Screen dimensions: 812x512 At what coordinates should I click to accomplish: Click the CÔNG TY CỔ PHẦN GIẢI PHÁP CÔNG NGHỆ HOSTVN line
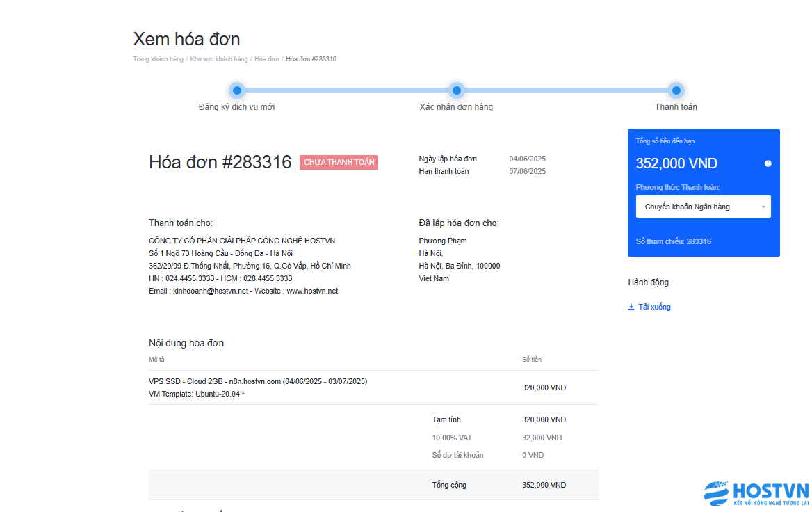242,241
